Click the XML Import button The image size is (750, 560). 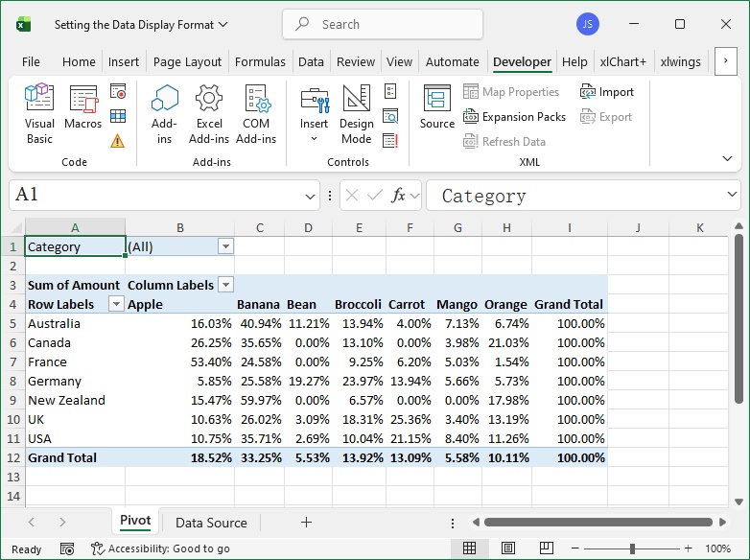606,91
